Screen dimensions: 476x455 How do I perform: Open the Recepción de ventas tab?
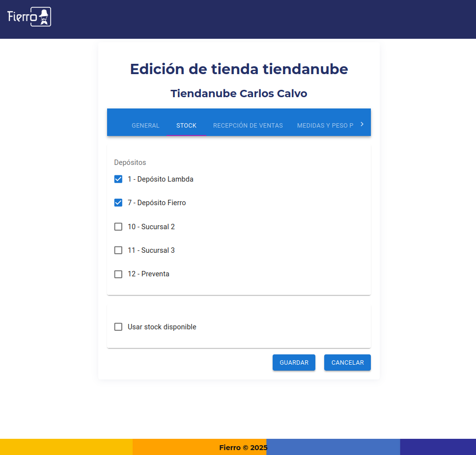[x=248, y=126]
